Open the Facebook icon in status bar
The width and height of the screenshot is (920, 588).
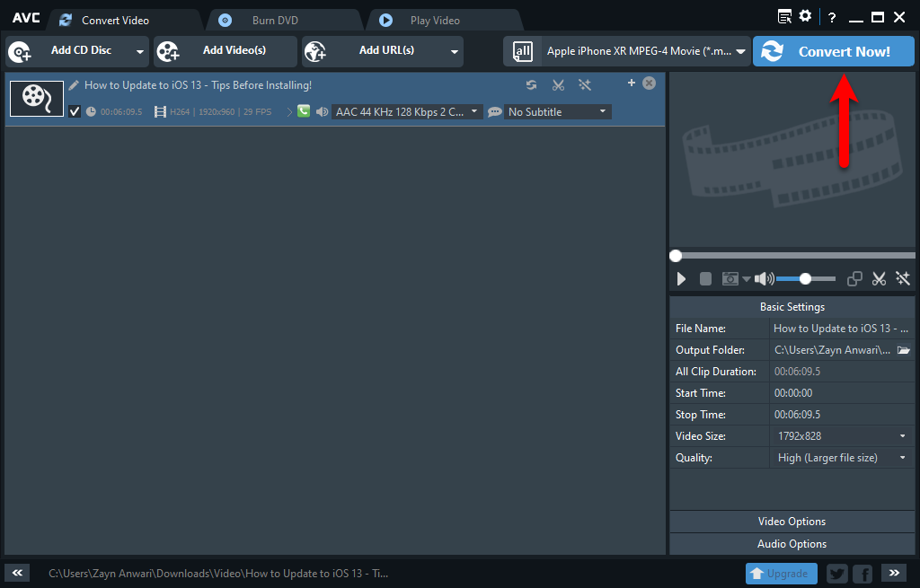point(862,574)
